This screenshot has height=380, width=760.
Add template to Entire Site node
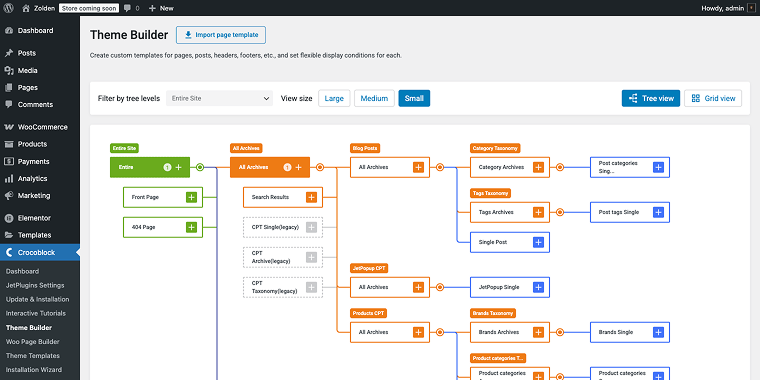(x=178, y=167)
